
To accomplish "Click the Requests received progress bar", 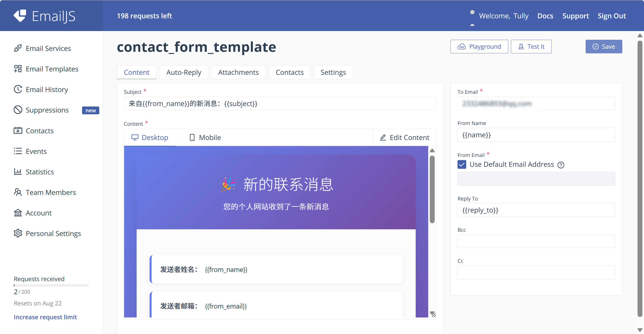I will pos(51,285).
